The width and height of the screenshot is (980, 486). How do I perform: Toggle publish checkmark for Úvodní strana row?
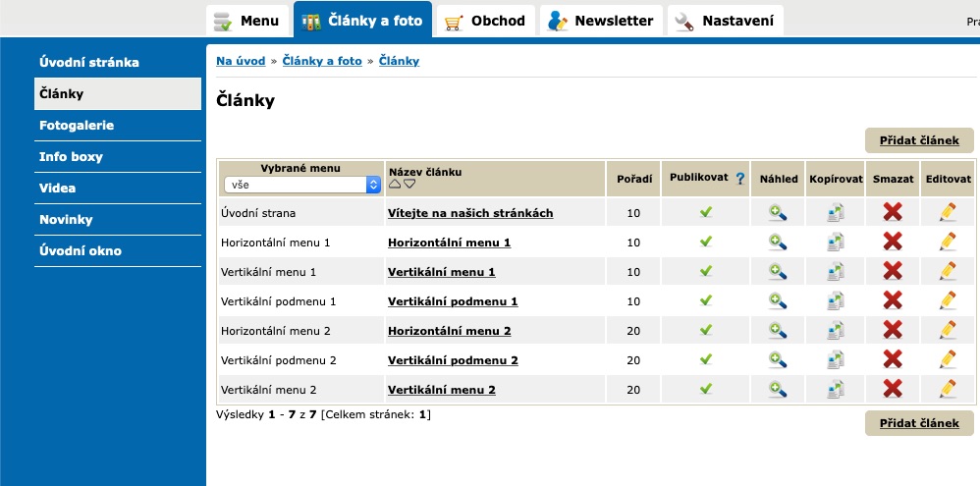(x=706, y=212)
